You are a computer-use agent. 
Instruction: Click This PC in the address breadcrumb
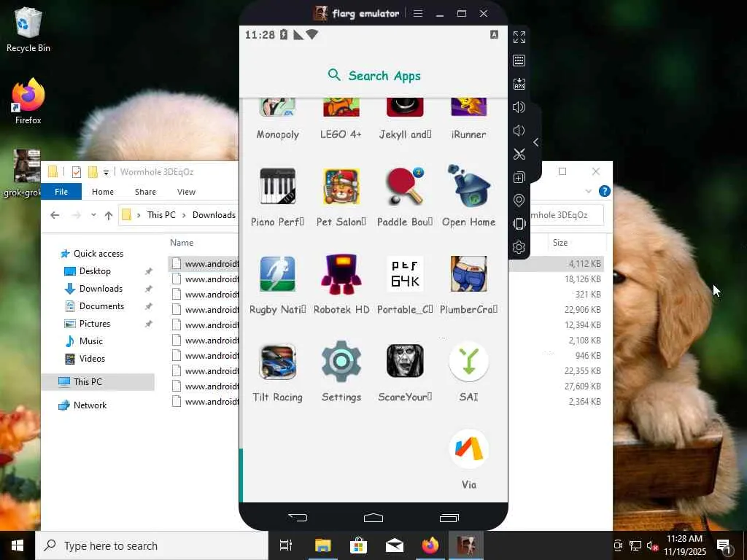pos(161,215)
